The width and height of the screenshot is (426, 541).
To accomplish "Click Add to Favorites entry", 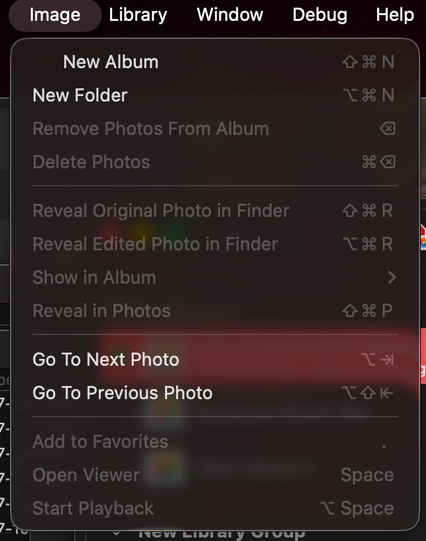I will tap(215, 442).
